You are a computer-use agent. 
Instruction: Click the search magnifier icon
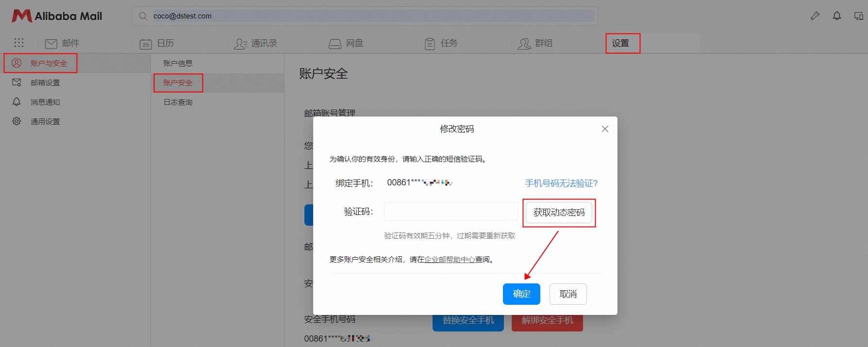click(143, 16)
